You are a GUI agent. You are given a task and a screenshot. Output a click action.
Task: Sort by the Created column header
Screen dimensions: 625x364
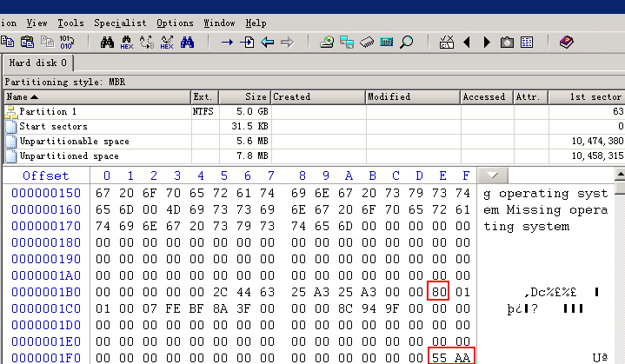click(x=318, y=96)
